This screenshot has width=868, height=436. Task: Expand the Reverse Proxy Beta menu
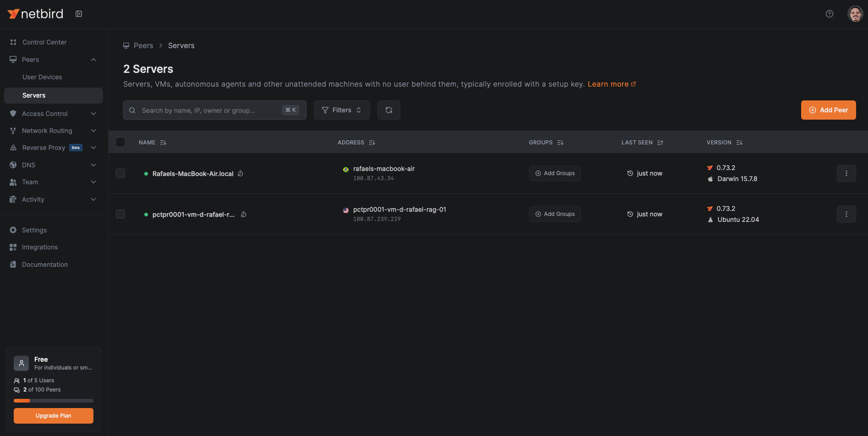53,148
